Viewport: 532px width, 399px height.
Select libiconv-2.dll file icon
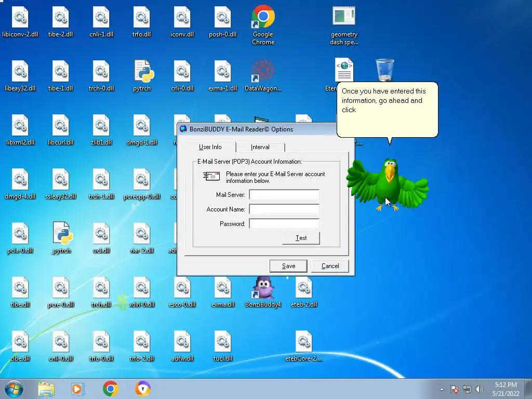20,21
